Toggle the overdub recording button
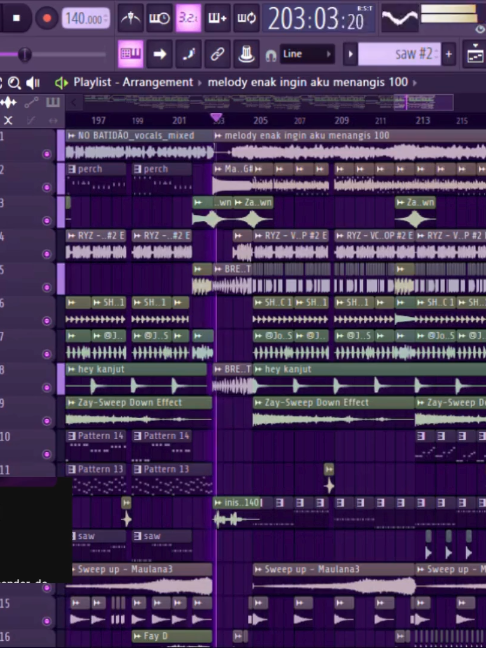486x648 pixels. [217, 18]
